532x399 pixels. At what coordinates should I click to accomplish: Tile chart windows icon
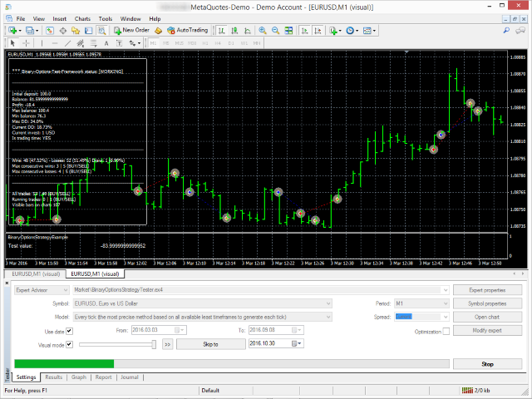coord(288,31)
